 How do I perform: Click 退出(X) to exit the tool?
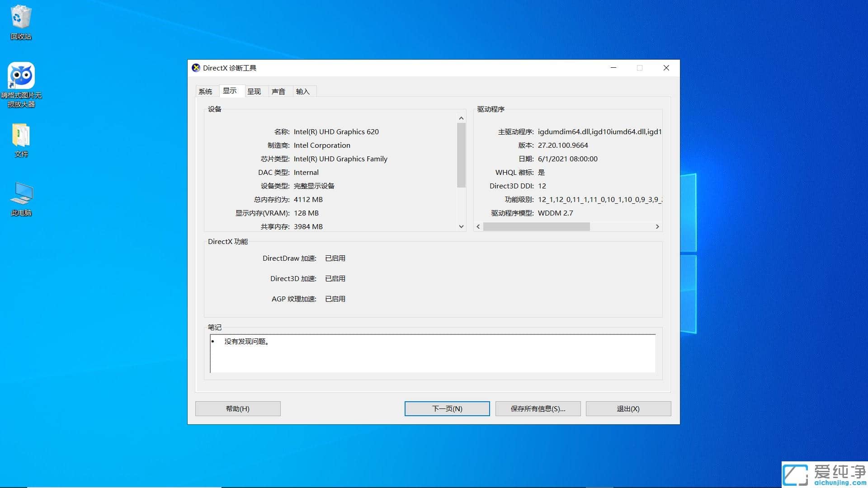click(x=628, y=408)
